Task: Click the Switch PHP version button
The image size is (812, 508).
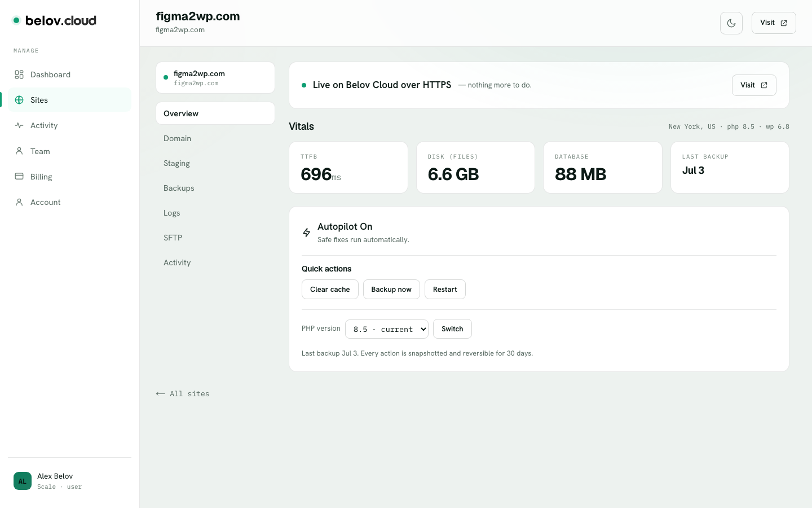Action: point(452,329)
